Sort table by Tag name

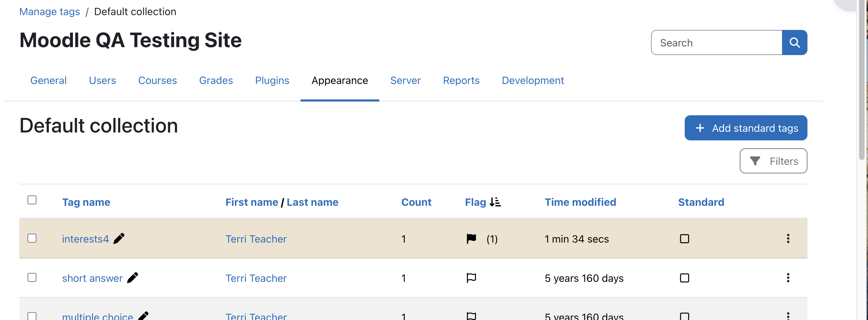click(86, 202)
